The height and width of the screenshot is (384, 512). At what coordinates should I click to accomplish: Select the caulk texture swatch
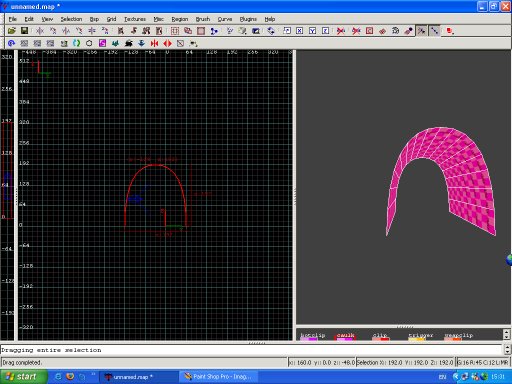tap(345, 337)
